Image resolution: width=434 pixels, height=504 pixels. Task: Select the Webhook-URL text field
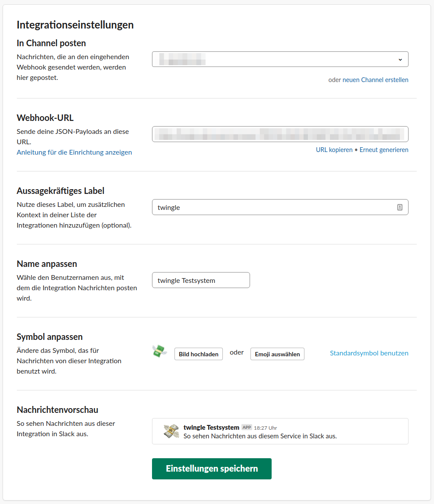280,134
